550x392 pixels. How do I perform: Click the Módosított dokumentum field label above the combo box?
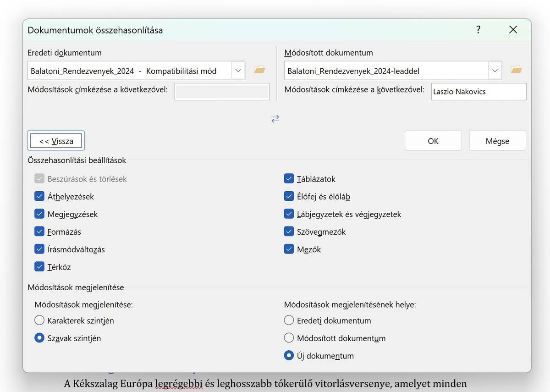coord(329,53)
